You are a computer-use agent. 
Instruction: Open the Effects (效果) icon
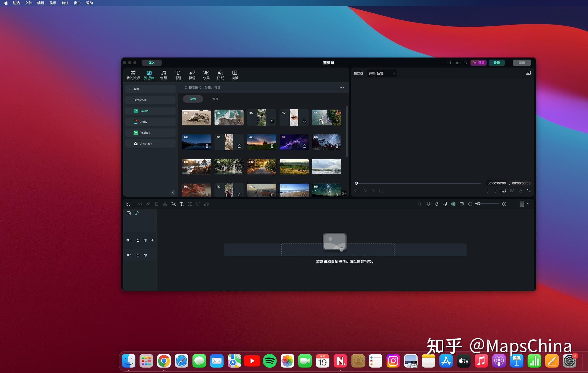[206, 73]
